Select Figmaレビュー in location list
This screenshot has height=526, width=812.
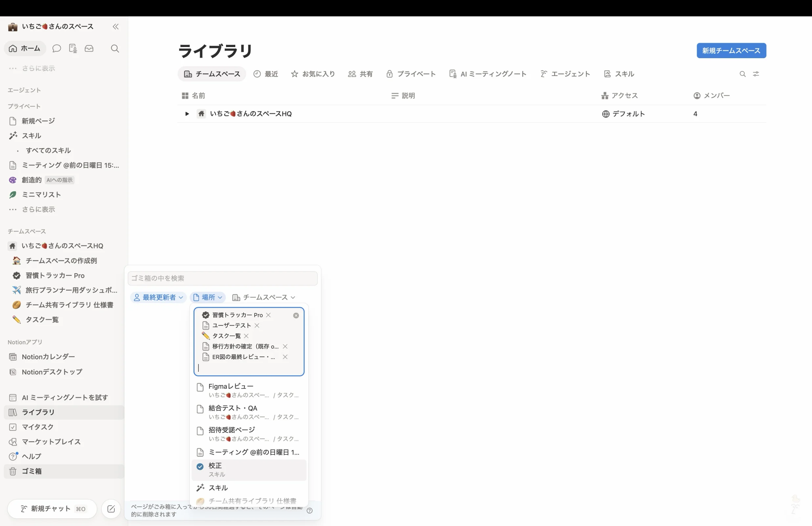click(249, 391)
